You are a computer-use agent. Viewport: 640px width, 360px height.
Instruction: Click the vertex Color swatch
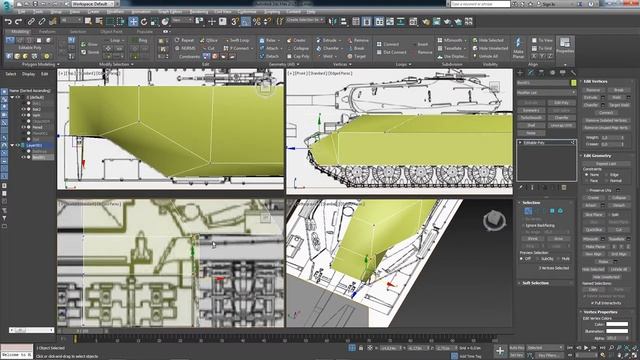point(617,324)
